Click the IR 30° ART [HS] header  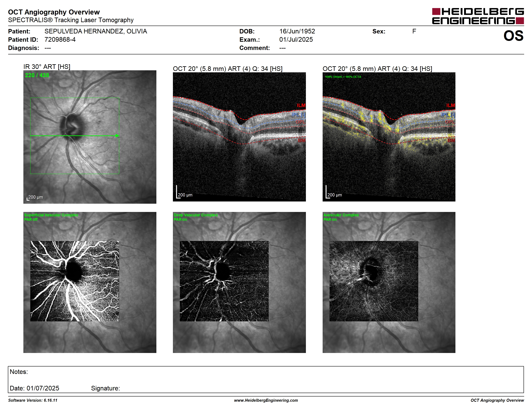click(47, 66)
